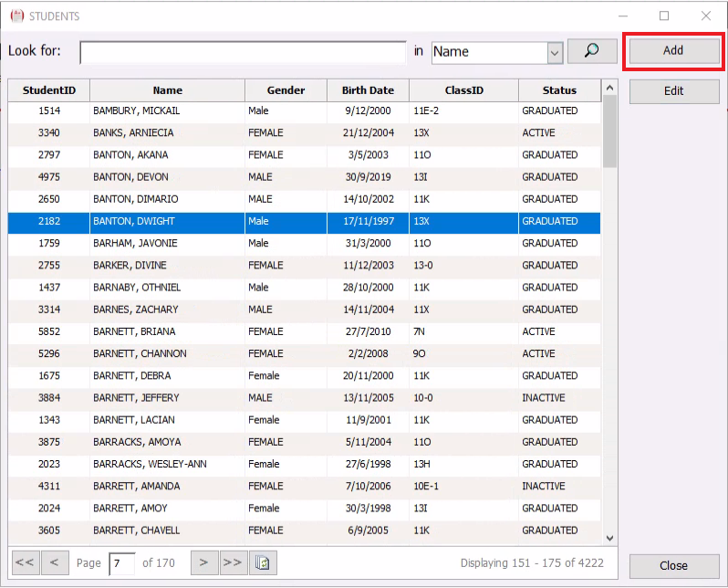
Task: Go to previous page with < button
Action: click(x=55, y=563)
